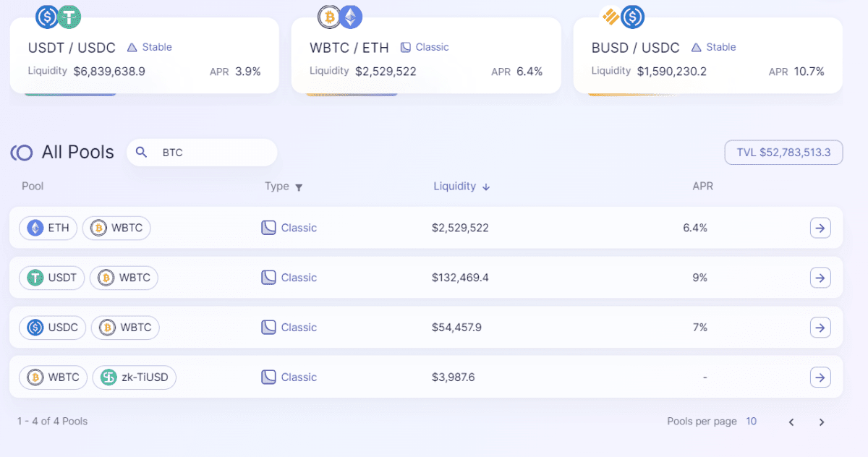Viewport: 868px width, 457px height.
Task: Click the Classic icon on WBTC / ETH card
Action: click(406, 48)
